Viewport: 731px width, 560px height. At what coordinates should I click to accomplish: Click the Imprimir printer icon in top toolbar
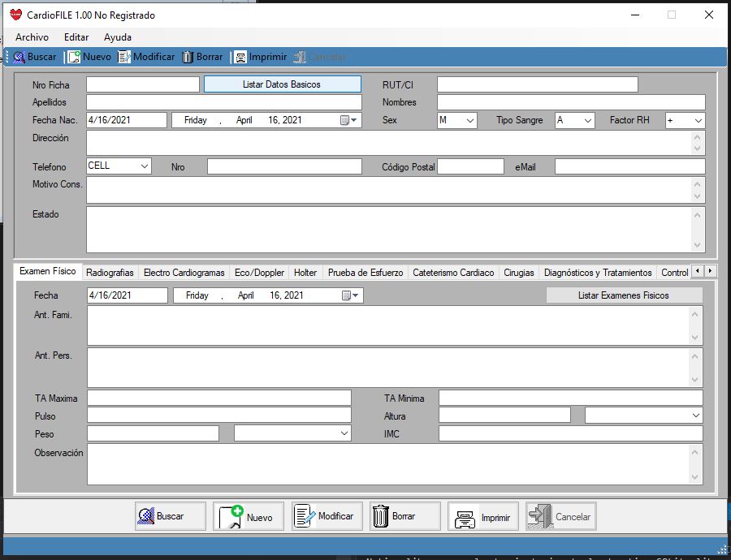coord(240,57)
